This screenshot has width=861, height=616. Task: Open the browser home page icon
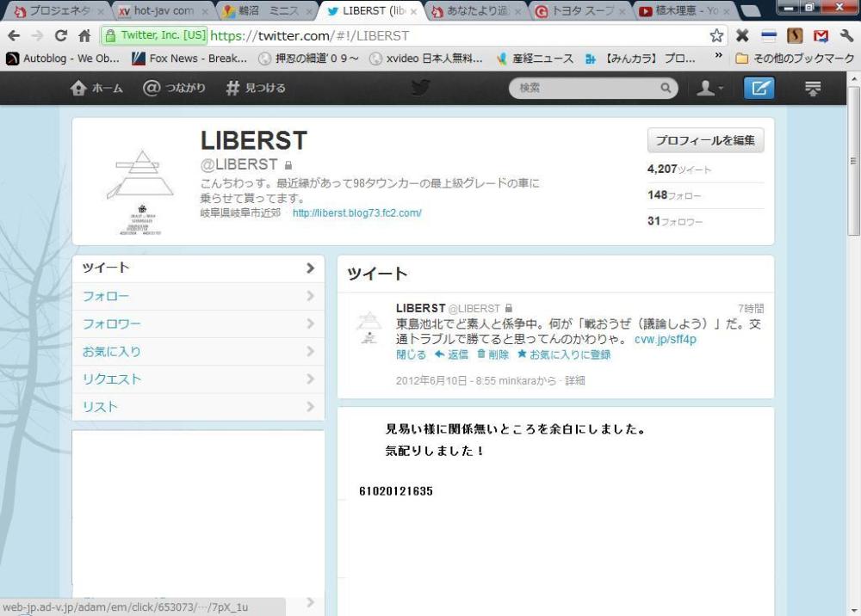[84, 36]
